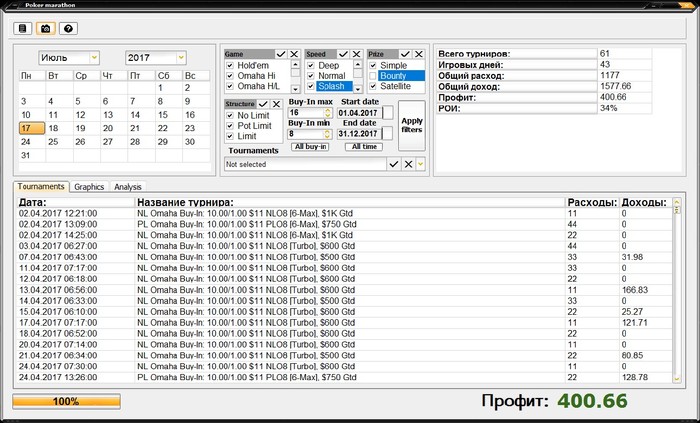Toggle the Normal speed checkbox
The height and width of the screenshot is (423, 700).
click(x=311, y=76)
